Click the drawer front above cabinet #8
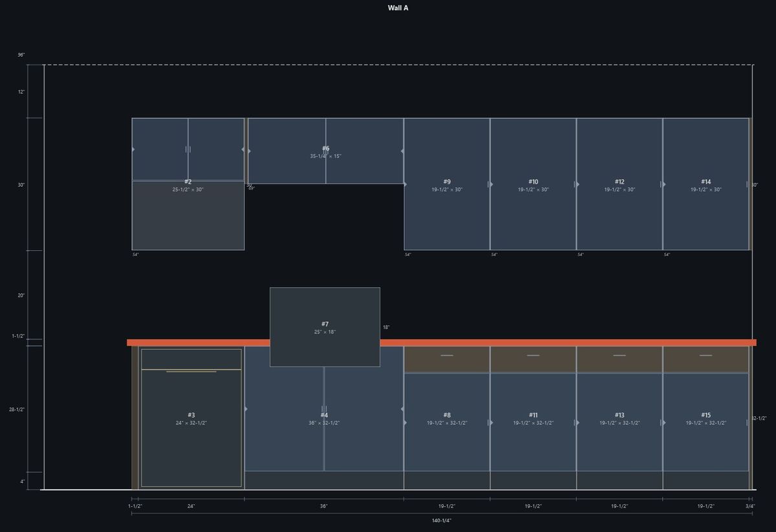This screenshot has height=532, width=776. pyautogui.click(x=447, y=359)
